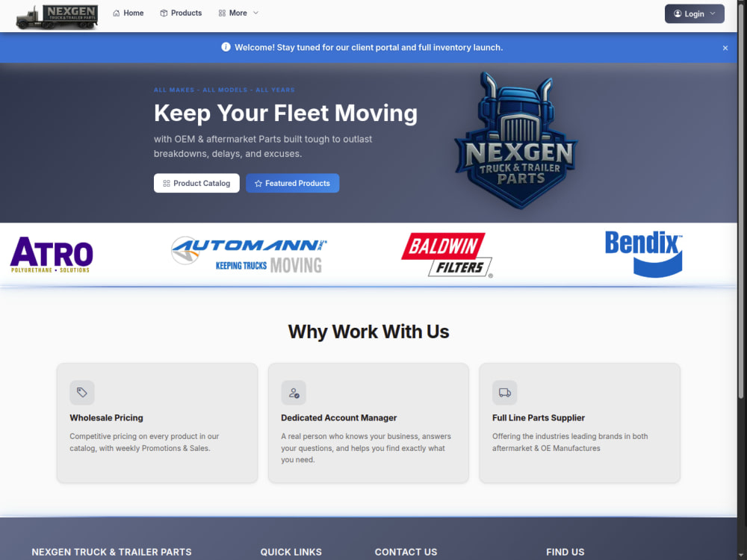Click the Automann brand logo
The image size is (747, 560).
coord(249,255)
